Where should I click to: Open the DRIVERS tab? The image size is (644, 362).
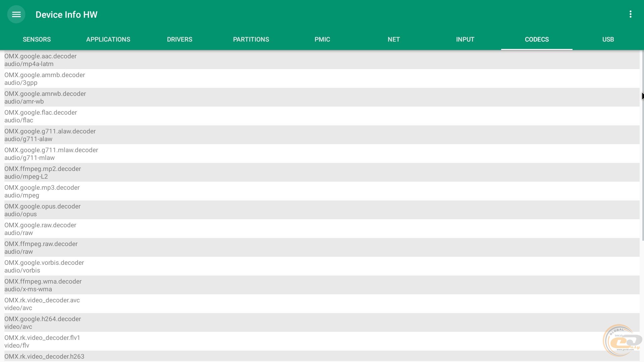point(179,40)
